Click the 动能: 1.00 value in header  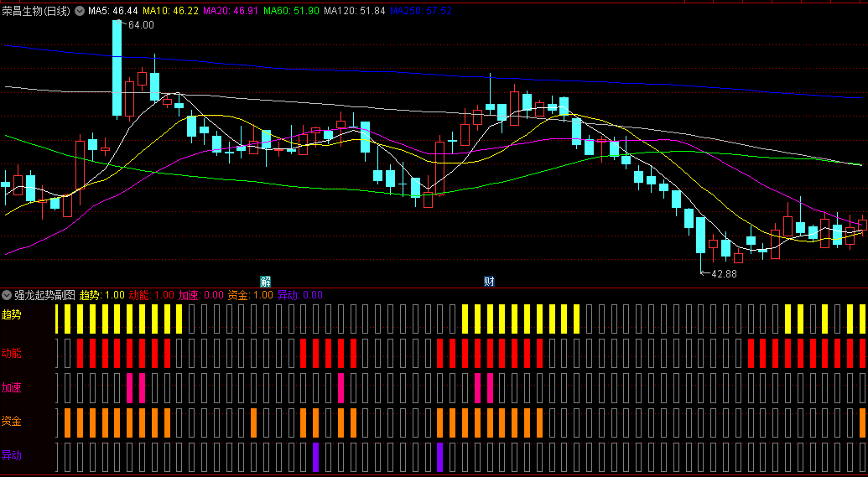(x=151, y=295)
